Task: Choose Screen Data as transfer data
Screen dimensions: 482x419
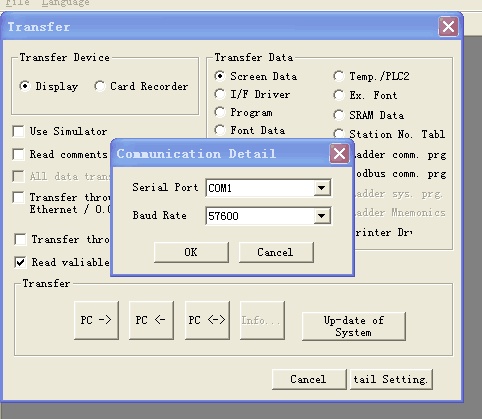Action: coord(220,76)
